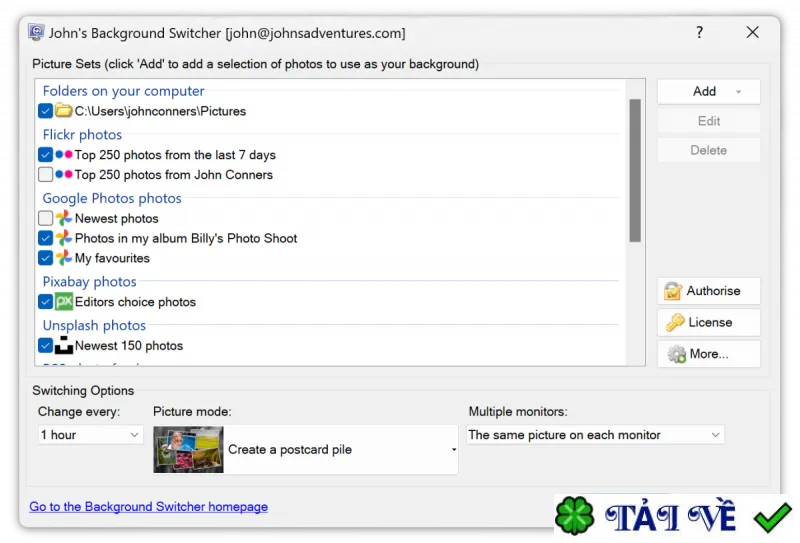The width and height of the screenshot is (800, 543).
Task: Uncheck Pixabay Editors choice photos
Action: click(x=45, y=302)
